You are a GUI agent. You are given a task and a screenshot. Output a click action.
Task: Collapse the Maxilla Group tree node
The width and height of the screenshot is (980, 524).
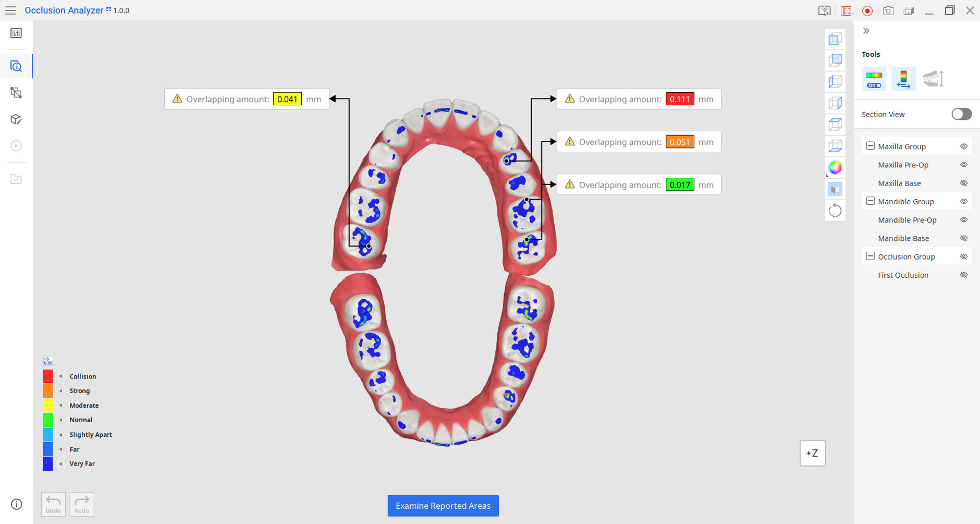(871, 145)
